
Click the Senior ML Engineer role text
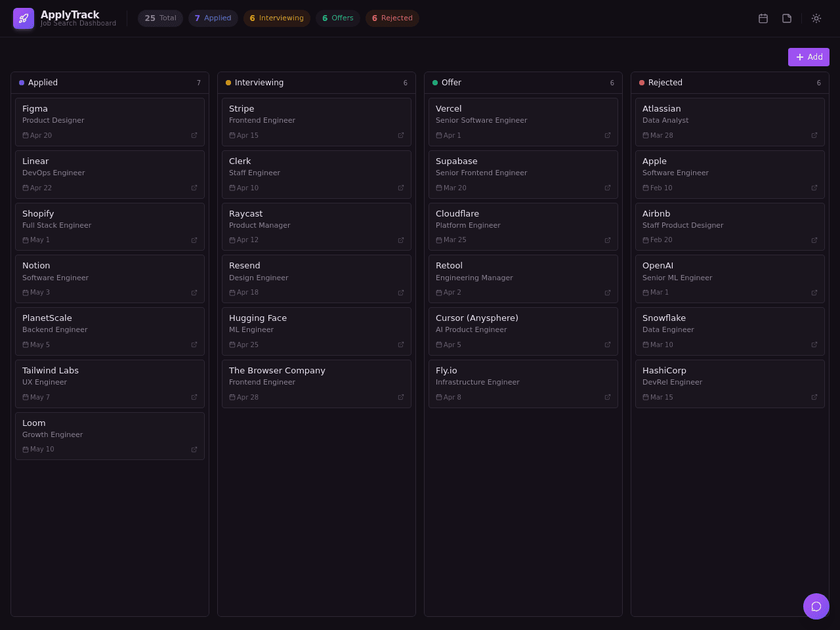click(677, 278)
